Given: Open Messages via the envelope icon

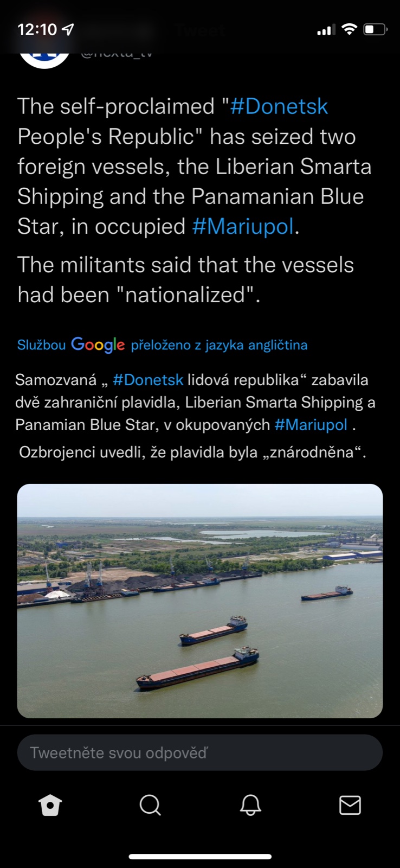Looking at the screenshot, I should pyautogui.click(x=350, y=805).
